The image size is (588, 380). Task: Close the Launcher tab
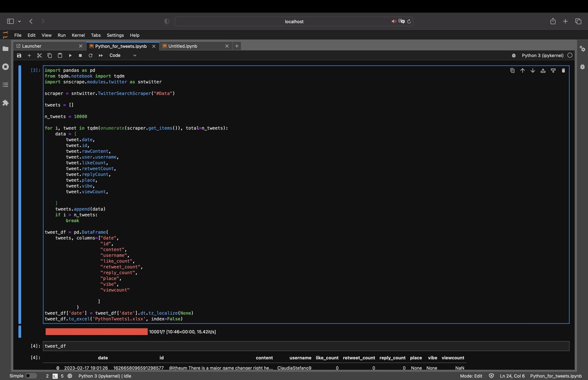tap(81, 46)
